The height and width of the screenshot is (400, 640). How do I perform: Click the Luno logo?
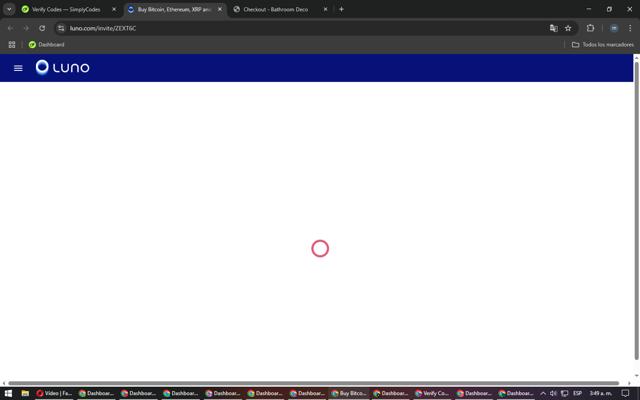(x=62, y=67)
